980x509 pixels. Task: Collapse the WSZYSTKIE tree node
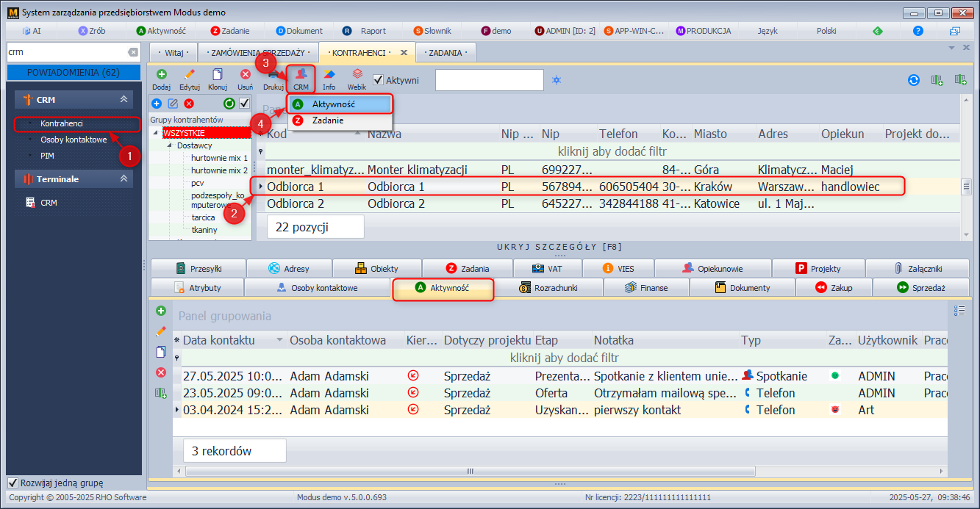point(156,133)
